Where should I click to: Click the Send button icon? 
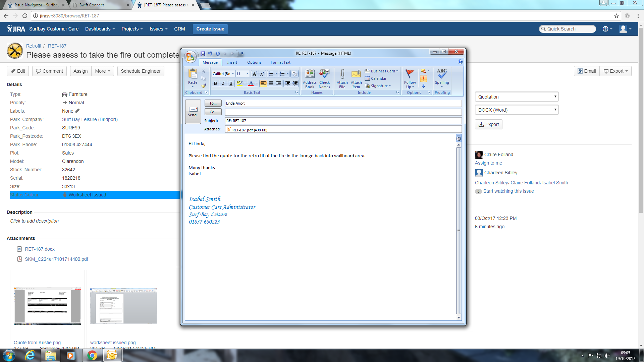pos(193,109)
